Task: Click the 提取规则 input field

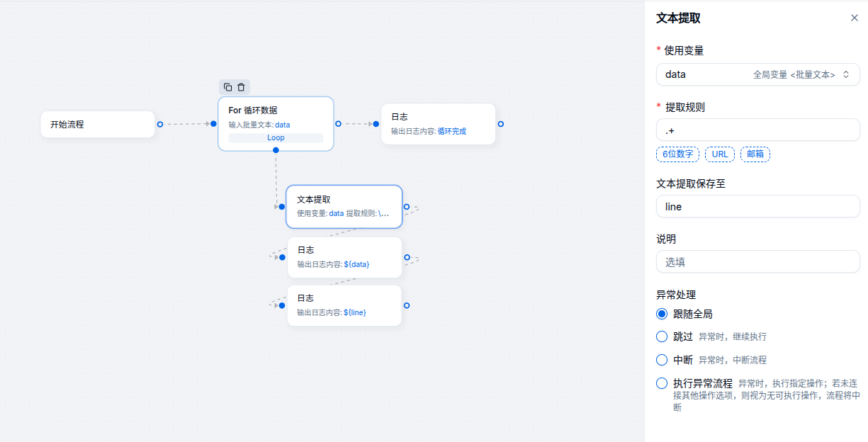Action: pyautogui.click(x=757, y=130)
